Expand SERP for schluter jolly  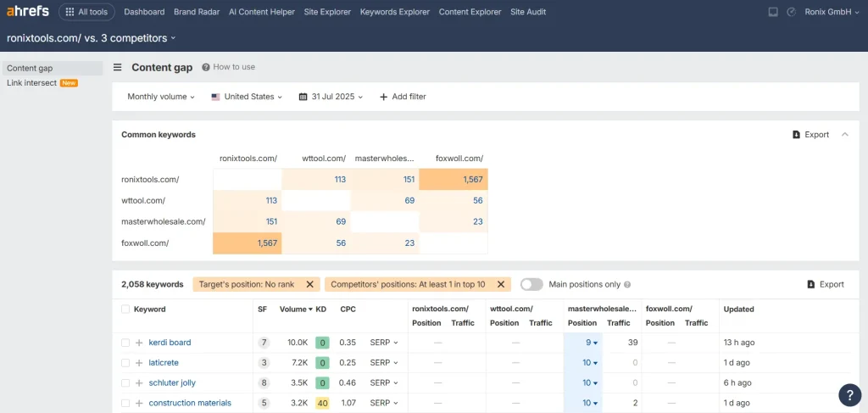[384, 382]
